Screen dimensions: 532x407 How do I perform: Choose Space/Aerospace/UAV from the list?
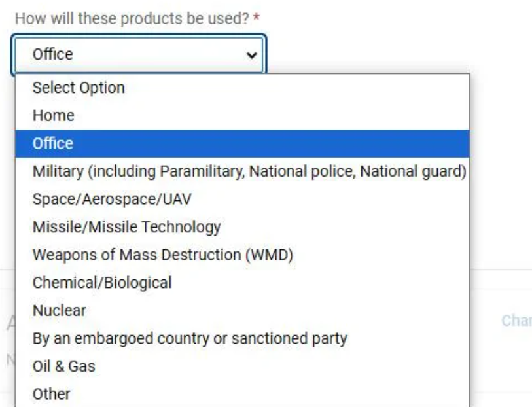(x=111, y=200)
